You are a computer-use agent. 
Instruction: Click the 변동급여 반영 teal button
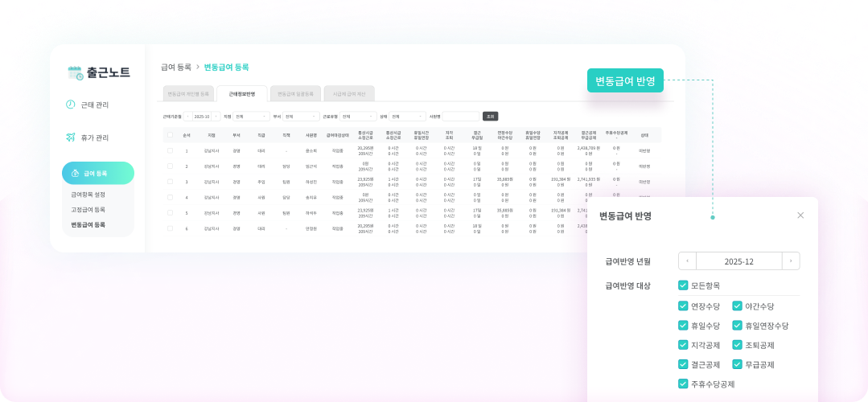[625, 80]
